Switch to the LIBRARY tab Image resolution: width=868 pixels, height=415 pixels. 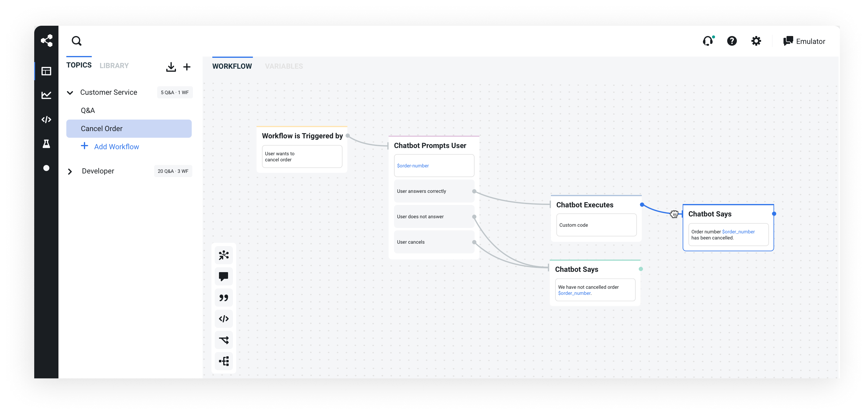pyautogui.click(x=114, y=66)
